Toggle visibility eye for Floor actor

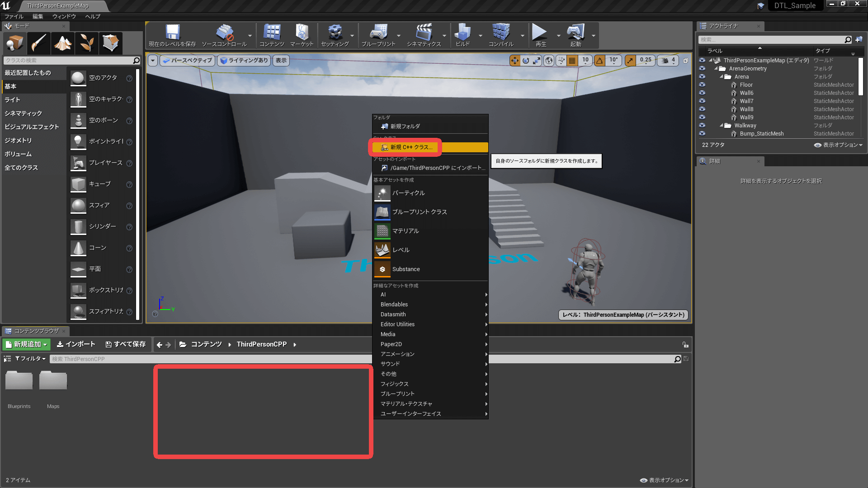[x=702, y=85]
